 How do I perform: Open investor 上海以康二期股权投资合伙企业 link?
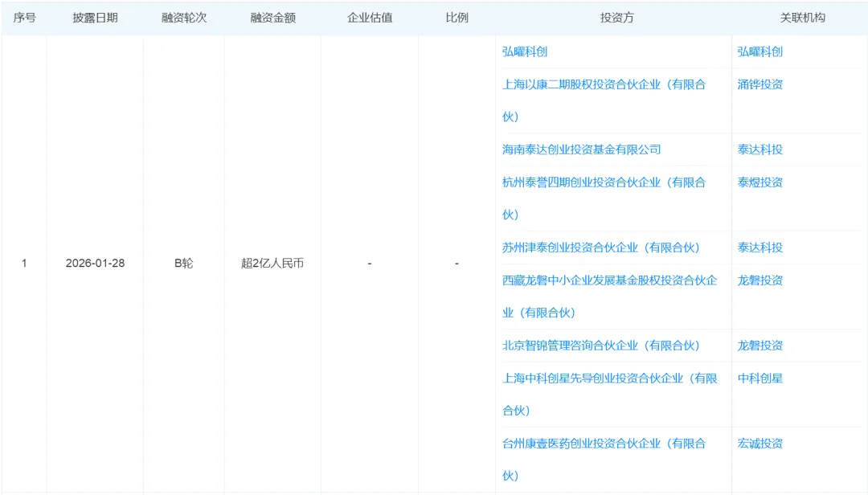[604, 100]
